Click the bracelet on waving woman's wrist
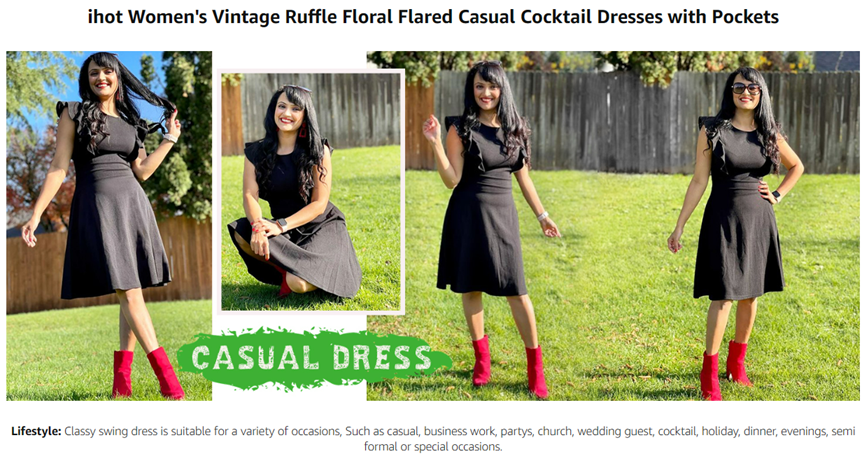This screenshot has height=454, width=862. [x=543, y=215]
